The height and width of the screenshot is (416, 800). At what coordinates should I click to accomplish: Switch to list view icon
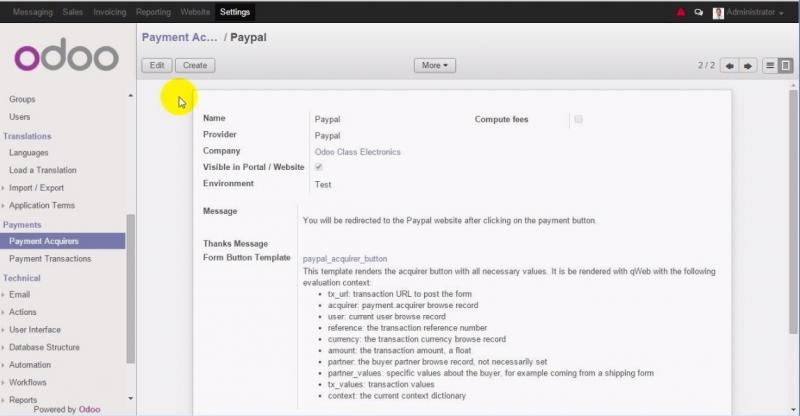[x=770, y=65]
